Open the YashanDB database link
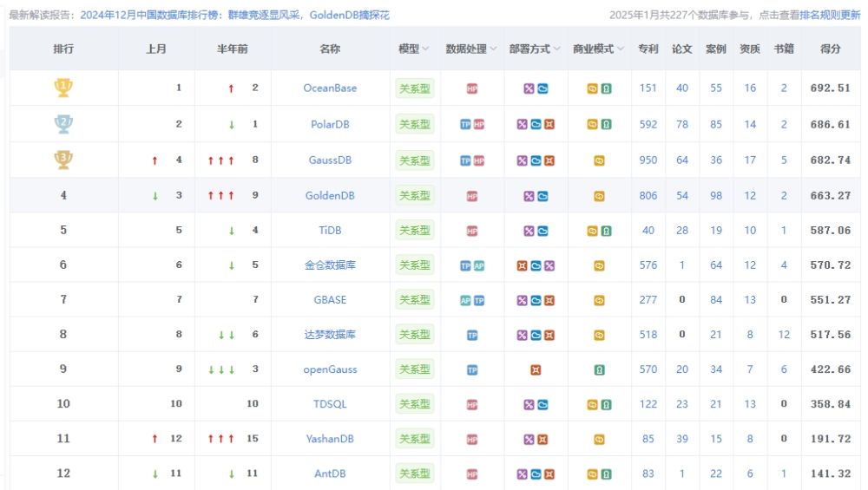Viewport: 868px width, 490px height. point(330,439)
